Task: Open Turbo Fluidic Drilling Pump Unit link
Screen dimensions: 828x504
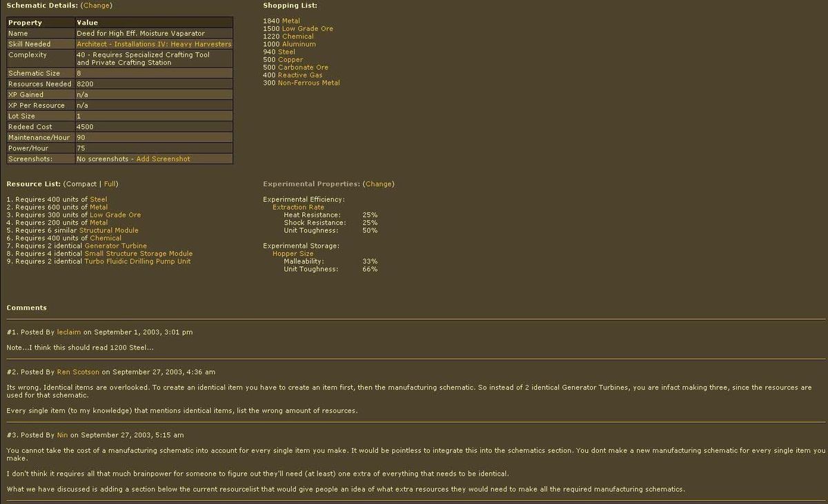Action: pos(137,261)
